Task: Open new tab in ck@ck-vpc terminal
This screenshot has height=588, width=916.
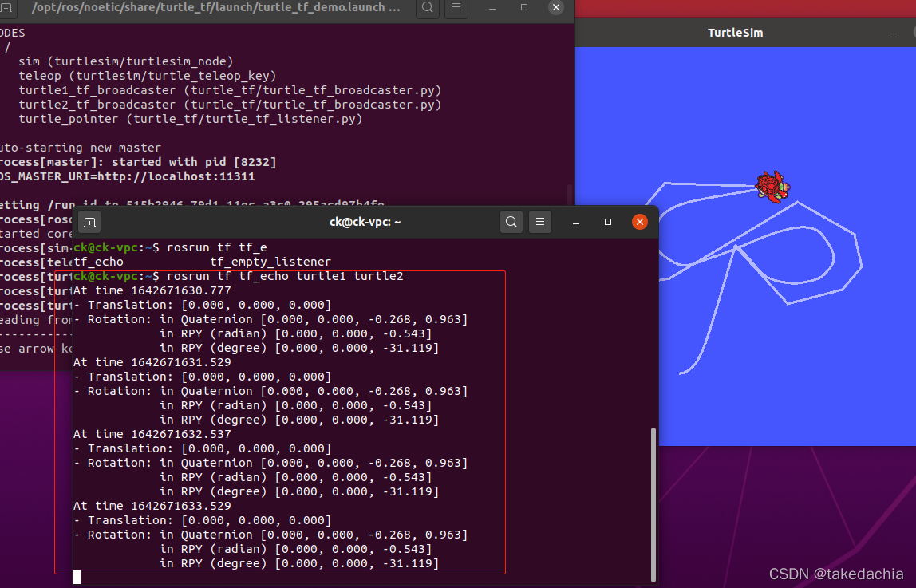Action: coord(89,222)
